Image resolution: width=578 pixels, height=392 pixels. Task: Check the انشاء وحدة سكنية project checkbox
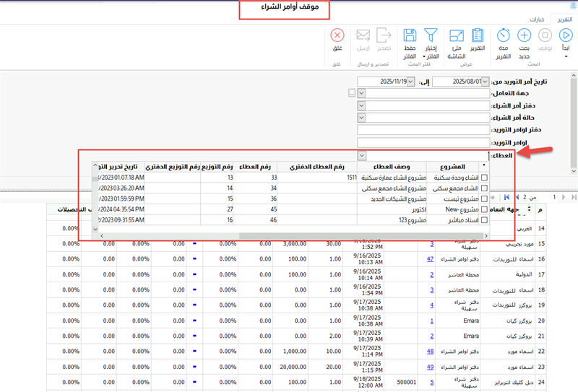pos(484,177)
